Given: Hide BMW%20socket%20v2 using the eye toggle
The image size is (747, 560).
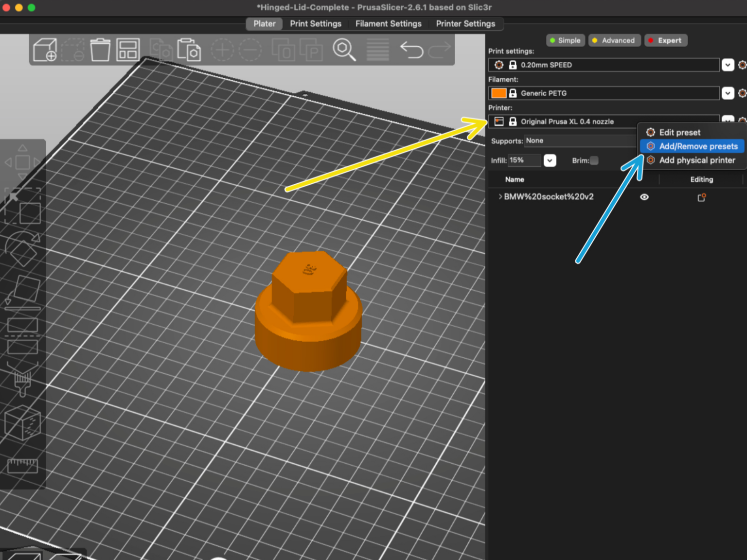Looking at the screenshot, I should [644, 197].
